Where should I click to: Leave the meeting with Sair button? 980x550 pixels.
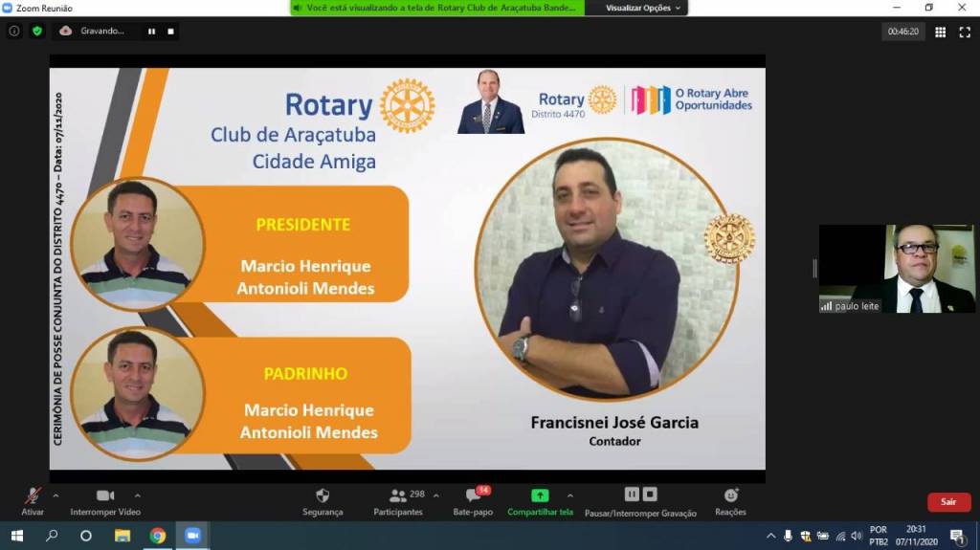coord(947,502)
